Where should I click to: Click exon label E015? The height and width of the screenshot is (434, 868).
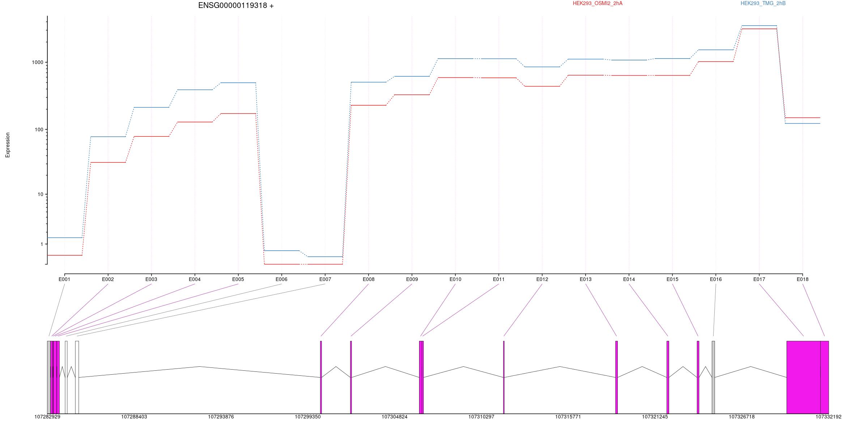click(672, 279)
